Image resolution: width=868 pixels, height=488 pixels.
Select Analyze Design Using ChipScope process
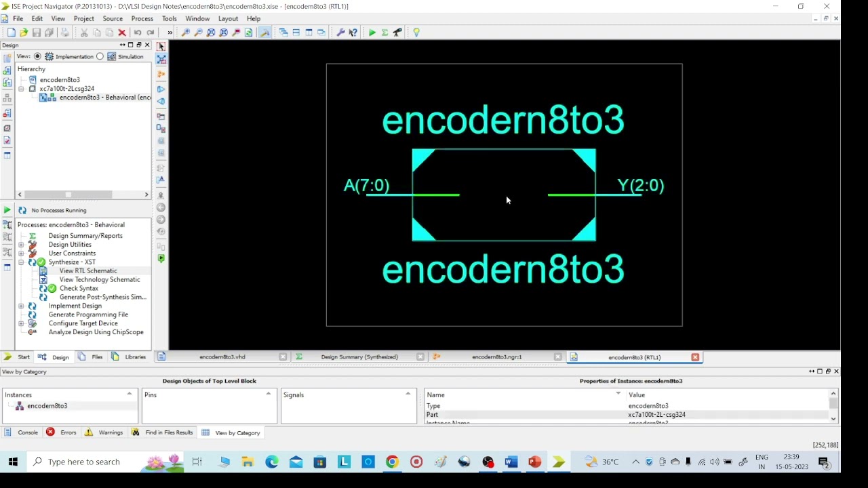pyautogui.click(x=96, y=332)
